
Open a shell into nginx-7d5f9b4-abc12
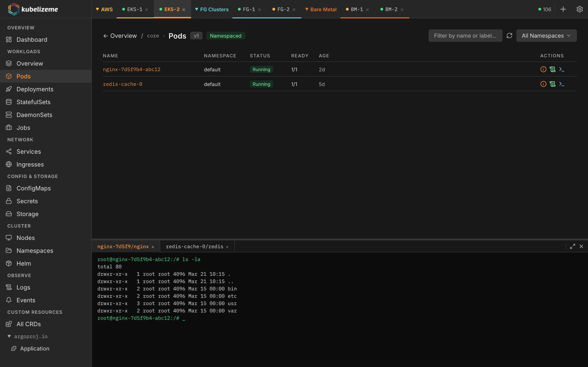coord(563,69)
